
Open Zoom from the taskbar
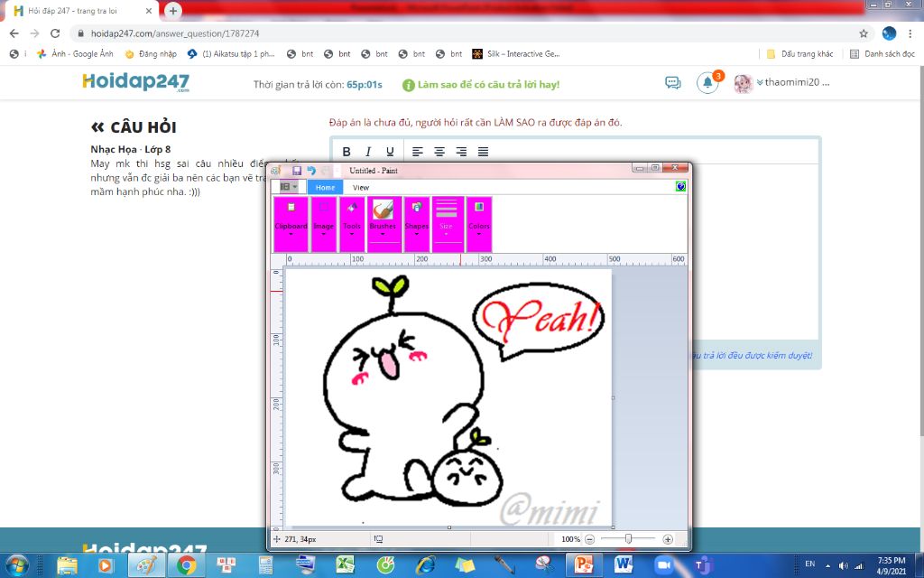(x=663, y=564)
